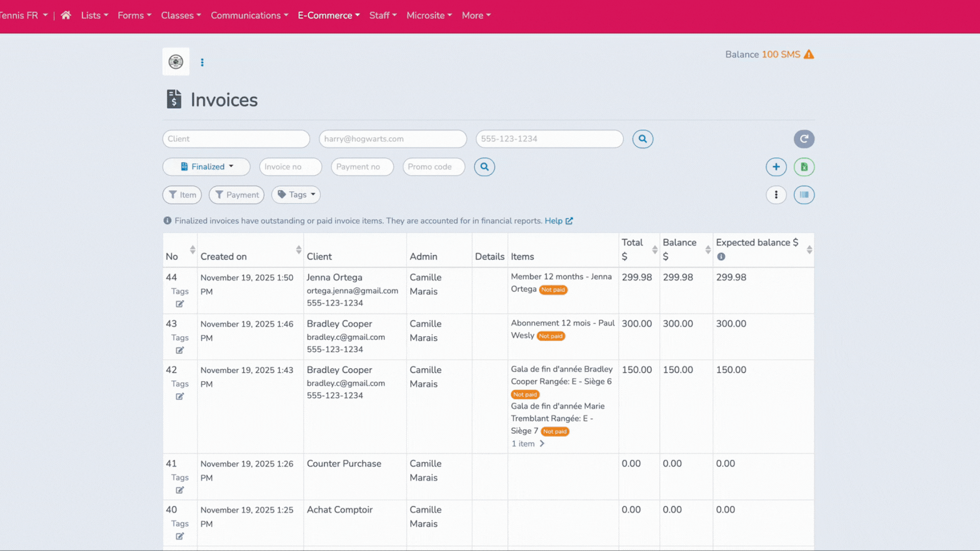Search by client using the magnifier icon
Screen dimensions: 980x551
pos(642,139)
